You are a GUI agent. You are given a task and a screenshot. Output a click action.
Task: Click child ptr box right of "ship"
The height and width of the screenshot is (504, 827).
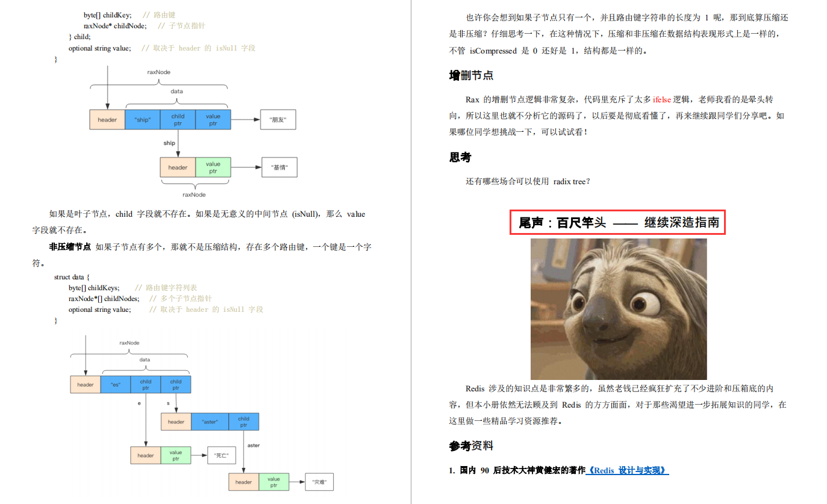178,120
